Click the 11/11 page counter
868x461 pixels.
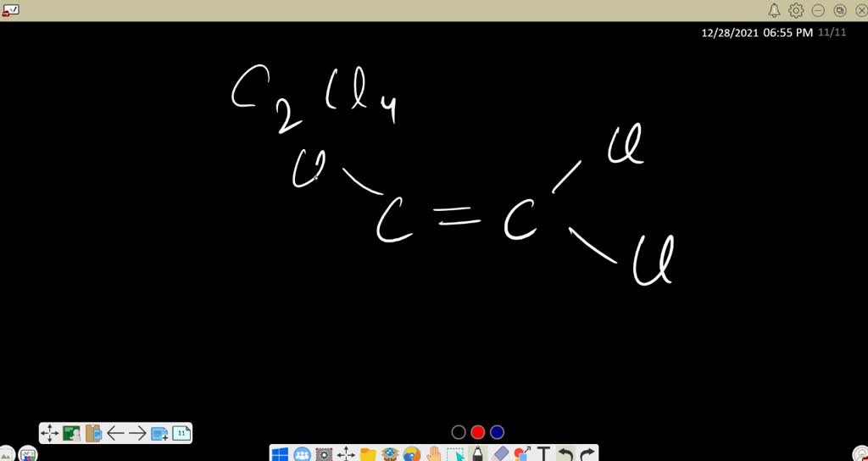pos(832,32)
